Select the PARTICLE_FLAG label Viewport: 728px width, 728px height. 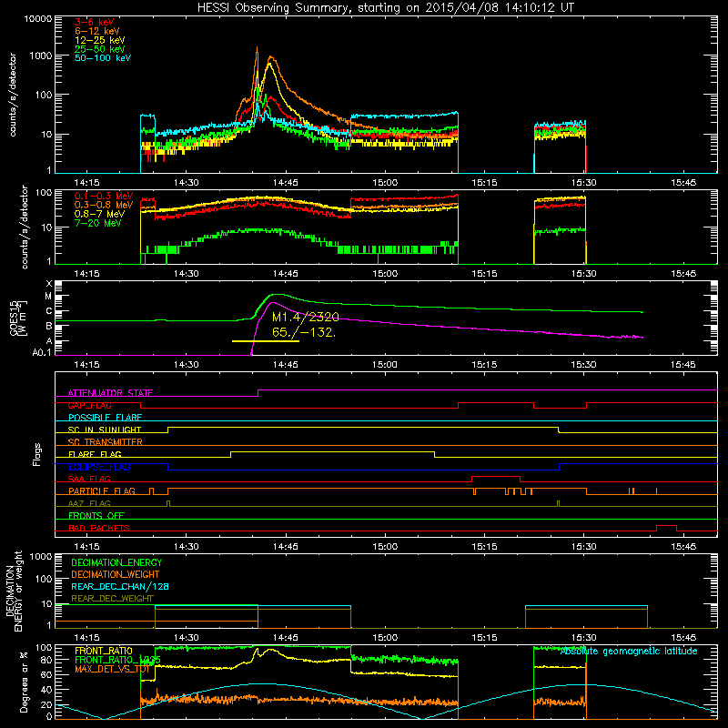[102, 490]
